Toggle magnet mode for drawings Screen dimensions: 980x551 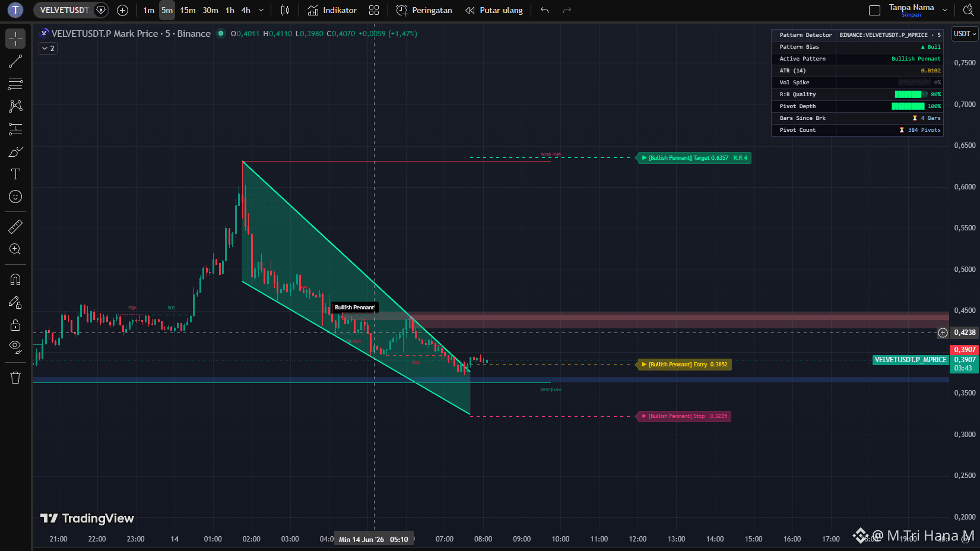coord(15,279)
